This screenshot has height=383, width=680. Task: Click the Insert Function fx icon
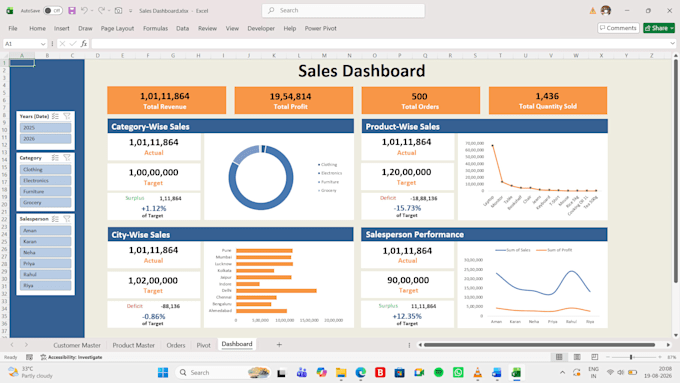(x=84, y=43)
